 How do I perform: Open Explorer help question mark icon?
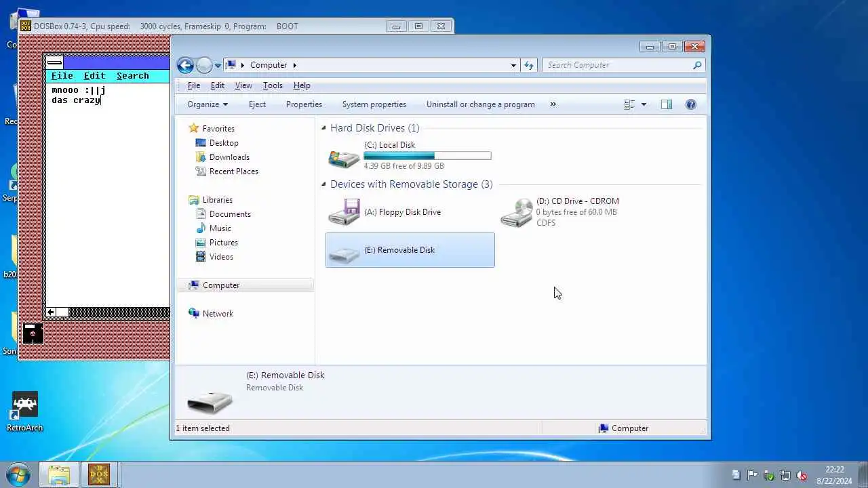point(691,104)
